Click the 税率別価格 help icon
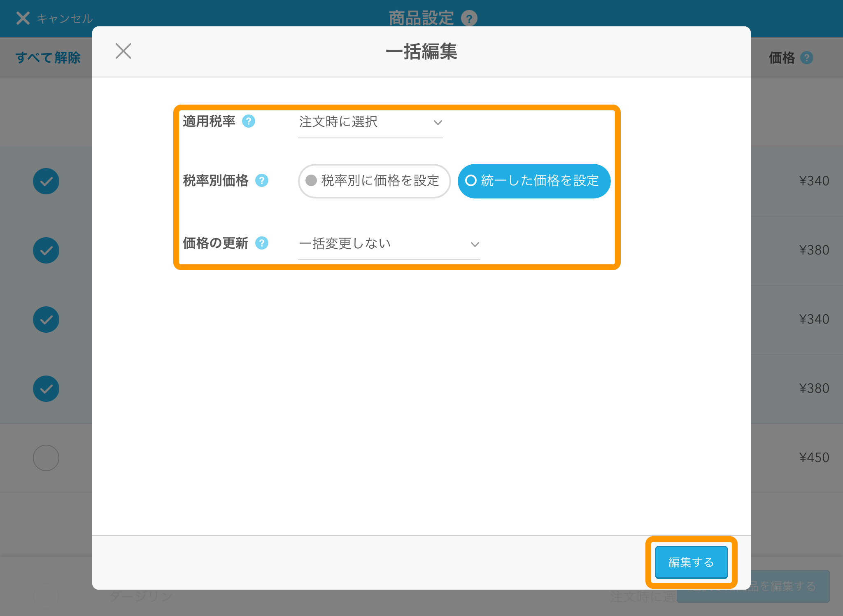Image resolution: width=843 pixels, height=616 pixels. pyautogui.click(x=262, y=181)
